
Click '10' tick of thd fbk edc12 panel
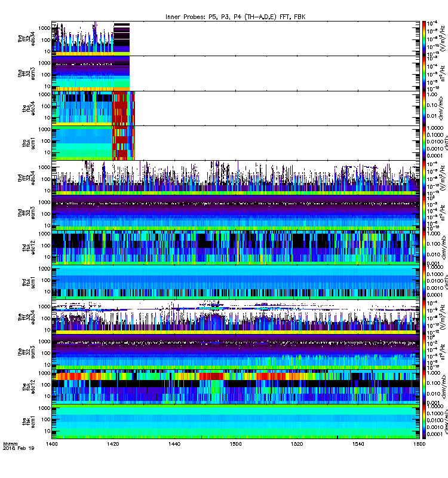coord(47,257)
